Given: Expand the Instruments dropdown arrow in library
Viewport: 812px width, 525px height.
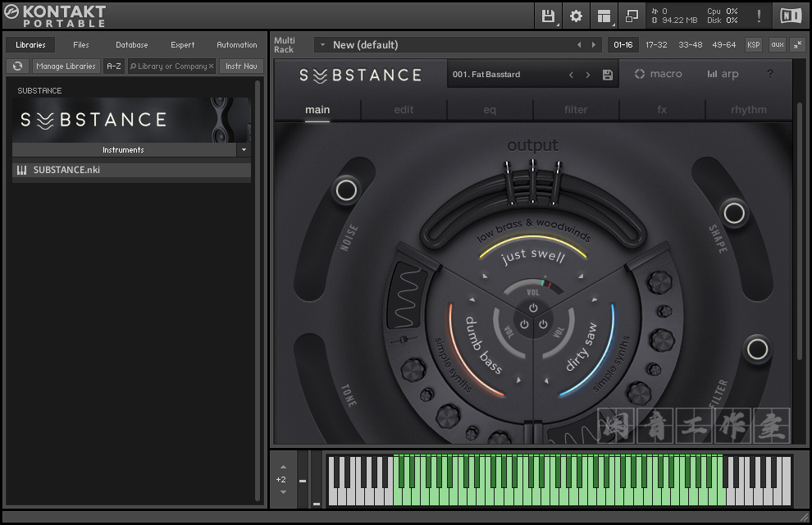Looking at the screenshot, I should [243, 150].
